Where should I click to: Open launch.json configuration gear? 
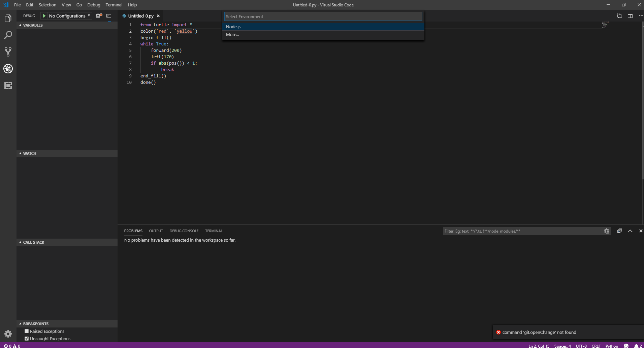(99, 16)
